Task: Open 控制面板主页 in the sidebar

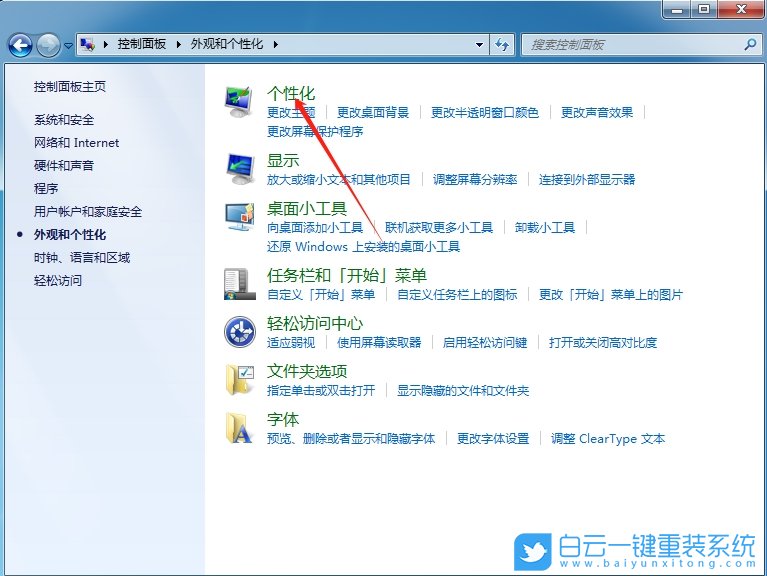Action: [69, 87]
